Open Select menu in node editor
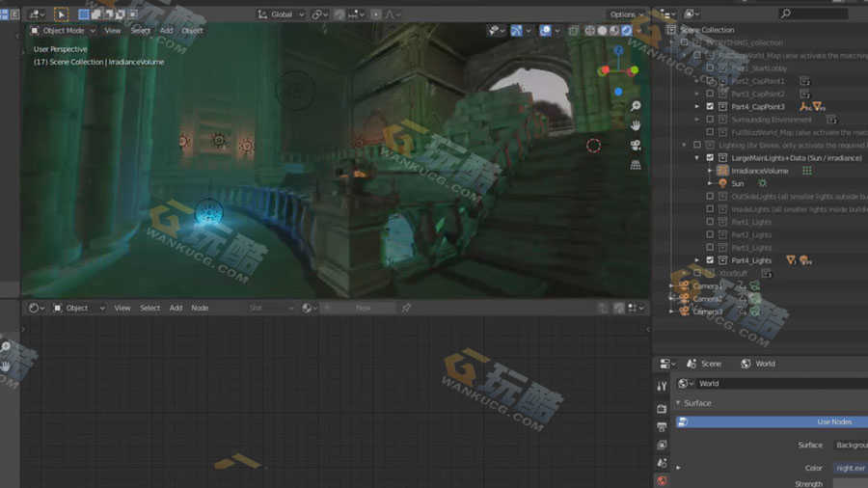The width and height of the screenshot is (868, 488). [149, 308]
